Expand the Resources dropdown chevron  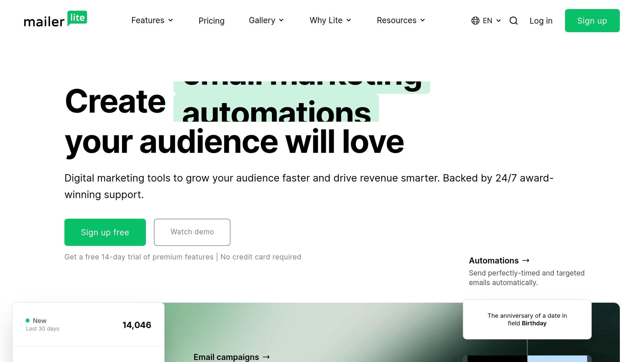[423, 20]
